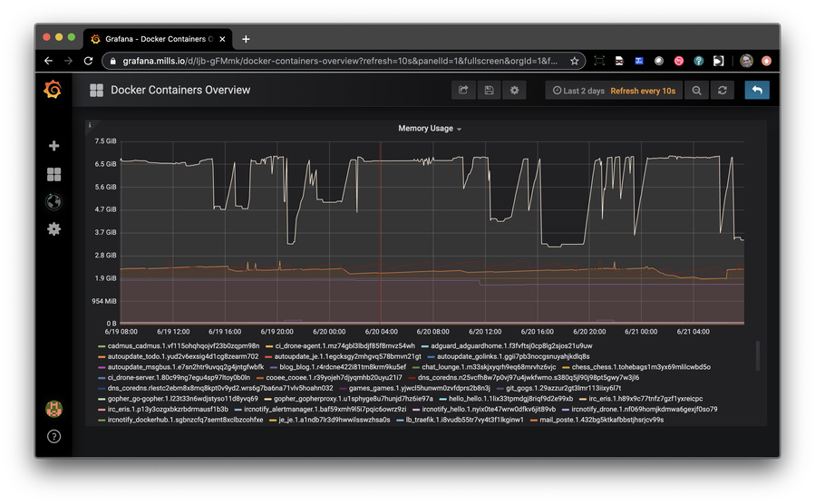
Task: Toggle the lb_traefik series in legend
Action: [464, 420]
